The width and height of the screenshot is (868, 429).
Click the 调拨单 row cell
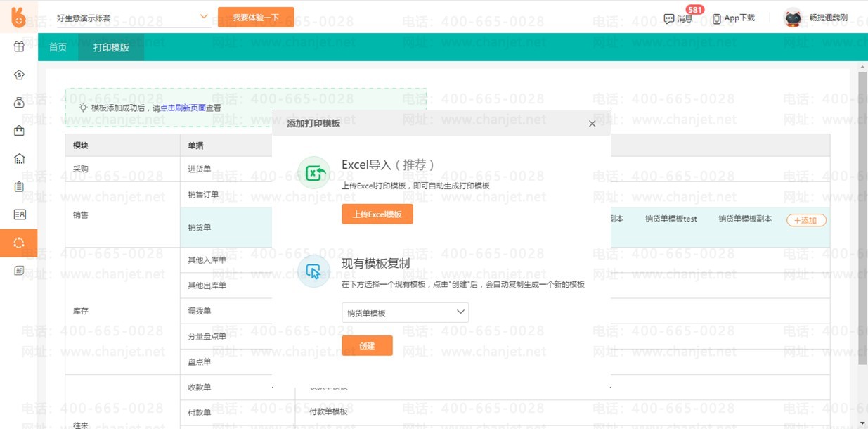(x=200, y=311)
